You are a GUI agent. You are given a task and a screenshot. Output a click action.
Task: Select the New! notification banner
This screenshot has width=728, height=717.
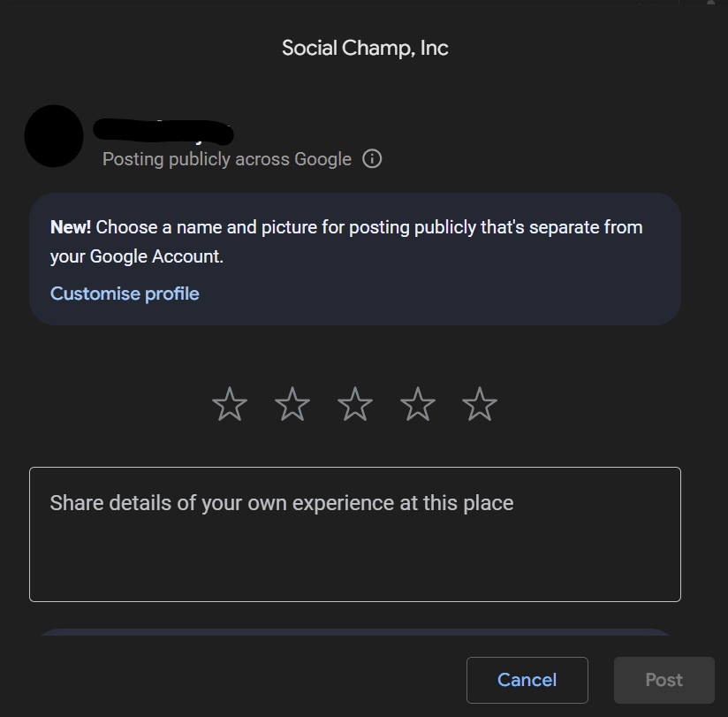point(354,258)
